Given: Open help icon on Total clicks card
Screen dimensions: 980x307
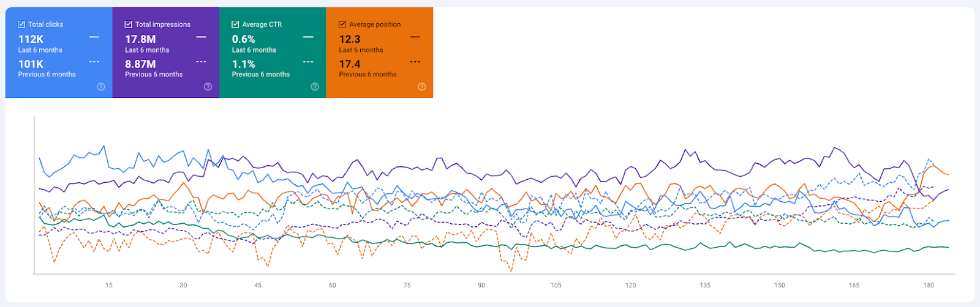Looking at the screenshot, I should click(x=101, y=87).
